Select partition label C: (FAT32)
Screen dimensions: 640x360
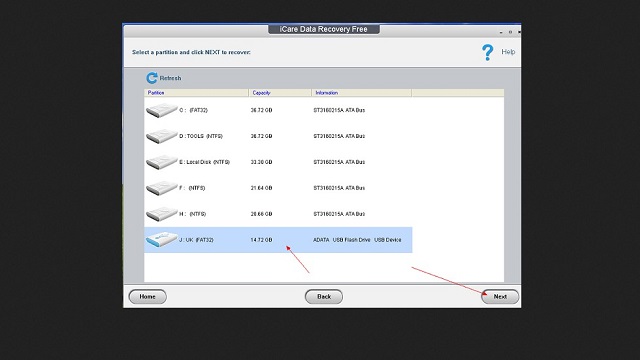[x=193, y=110]
